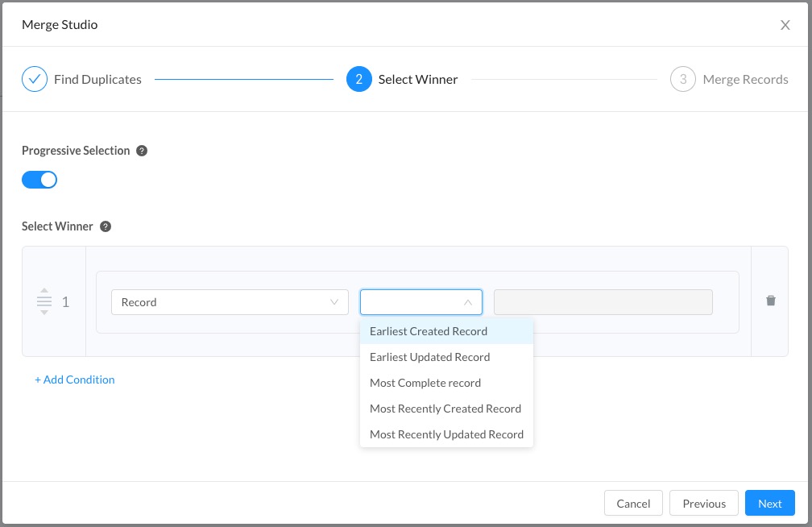Choose Most Complete record option

pos(446,383)
